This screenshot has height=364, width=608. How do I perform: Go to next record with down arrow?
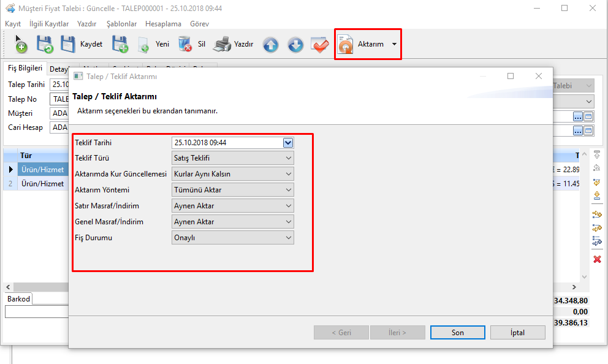295,45
